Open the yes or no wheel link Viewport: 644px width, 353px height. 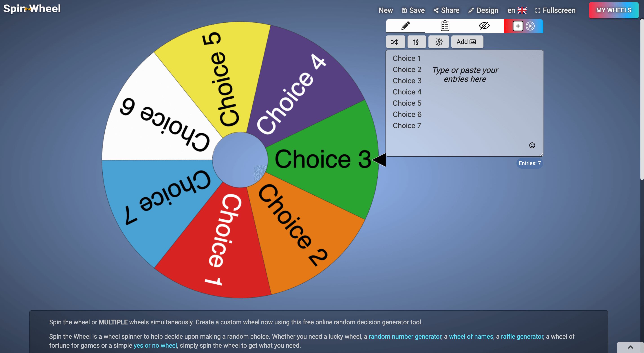[x=155, y=346]
